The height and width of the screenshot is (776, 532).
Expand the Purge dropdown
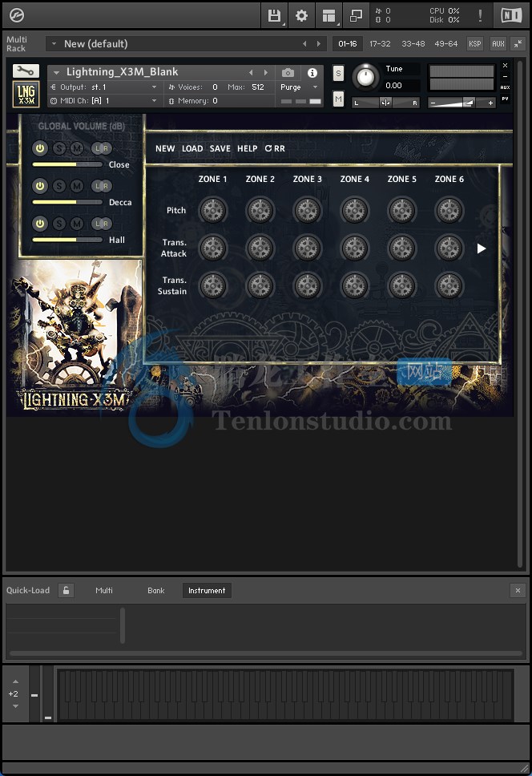[x=299, y=87]
